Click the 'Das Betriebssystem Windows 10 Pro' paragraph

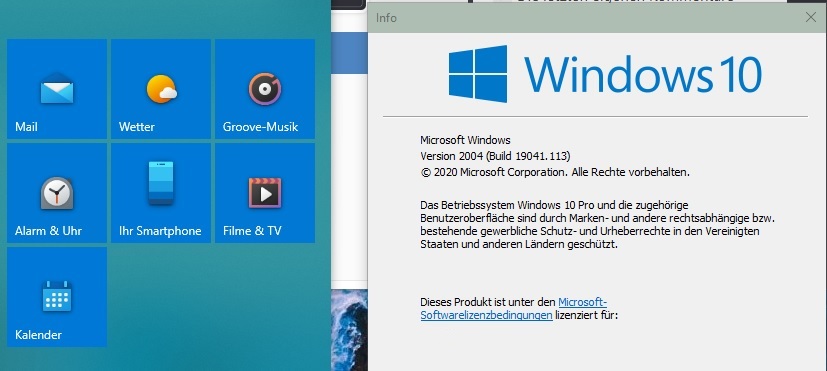(x=597, y=225)
